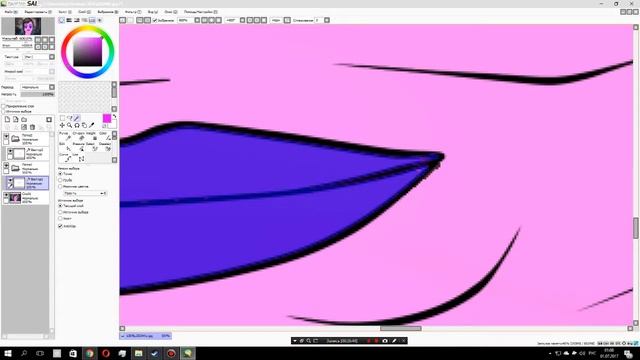Click the navigator preview thumbnail
This screenshot has width=640, height=360.
pyautogui.click(x=28, y=27)
